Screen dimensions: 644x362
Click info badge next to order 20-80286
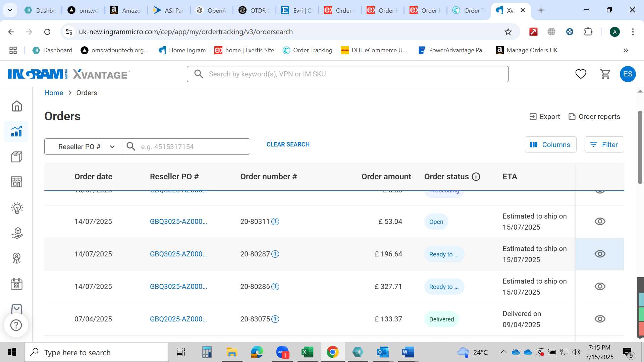275,287
